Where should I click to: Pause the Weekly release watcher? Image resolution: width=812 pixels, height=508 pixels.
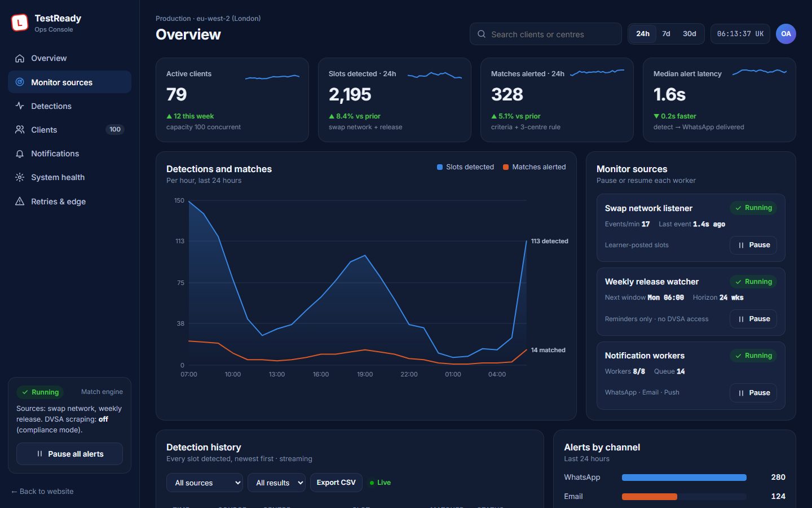[x=753, y=319]
